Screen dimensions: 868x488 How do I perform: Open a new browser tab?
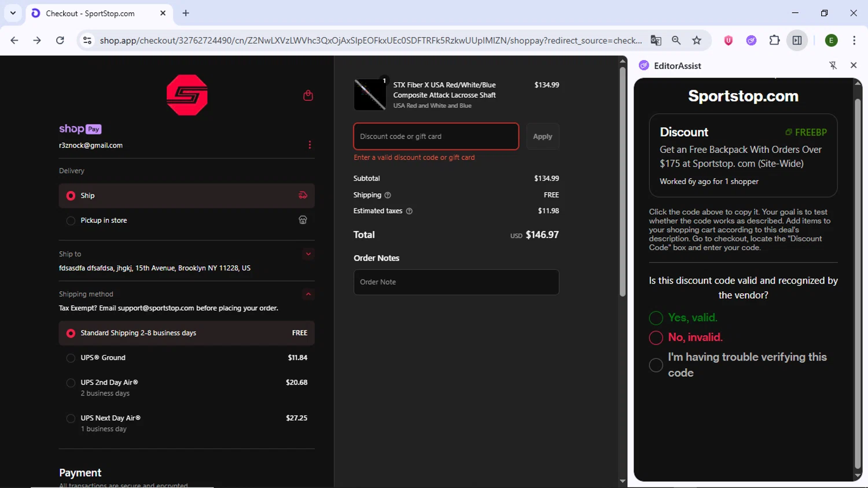click(x=186, y=13)
